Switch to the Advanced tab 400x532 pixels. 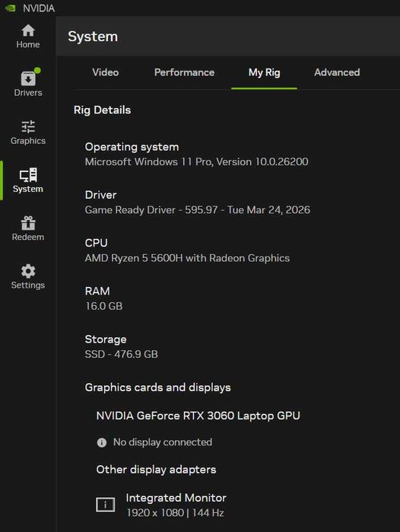pos(337,72)
